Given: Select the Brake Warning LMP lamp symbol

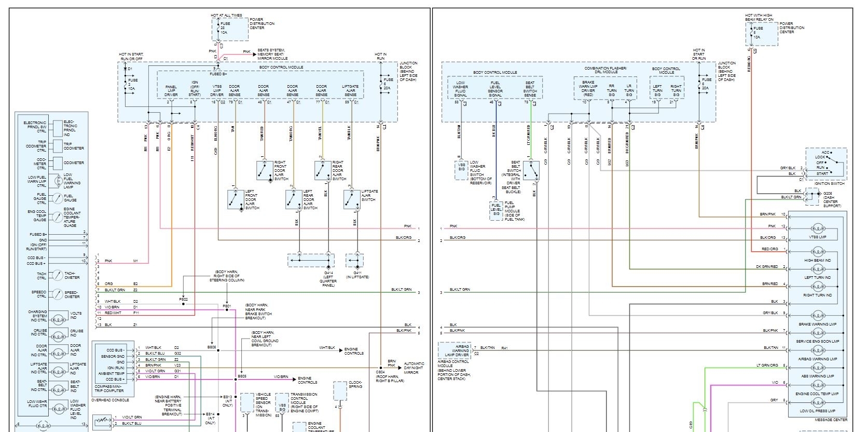Looking at the screenshot, I should click(x=817, y=316).
